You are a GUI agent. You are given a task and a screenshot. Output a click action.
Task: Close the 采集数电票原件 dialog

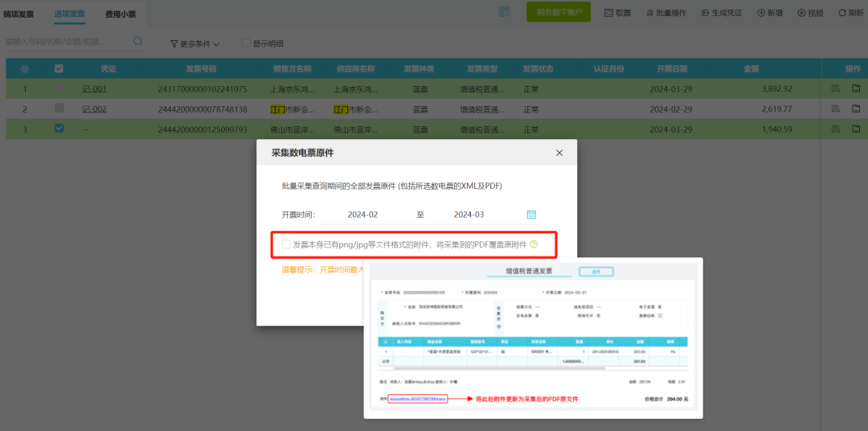point(559,153)
